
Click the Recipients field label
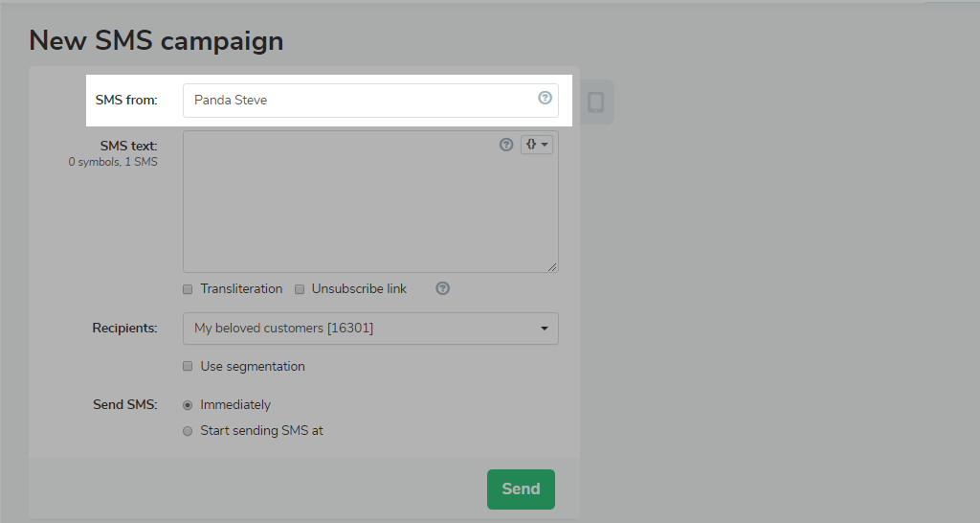(124, 328)
